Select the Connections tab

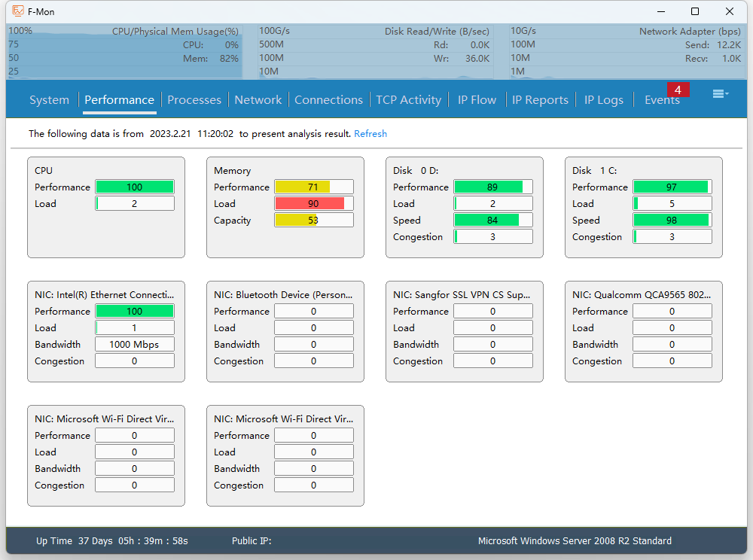click(328, 100)
